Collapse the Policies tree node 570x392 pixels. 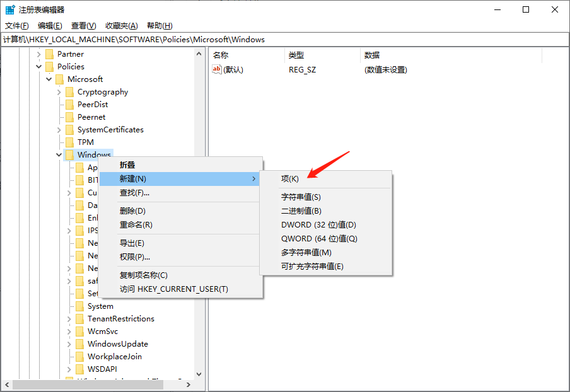[38, 66]
